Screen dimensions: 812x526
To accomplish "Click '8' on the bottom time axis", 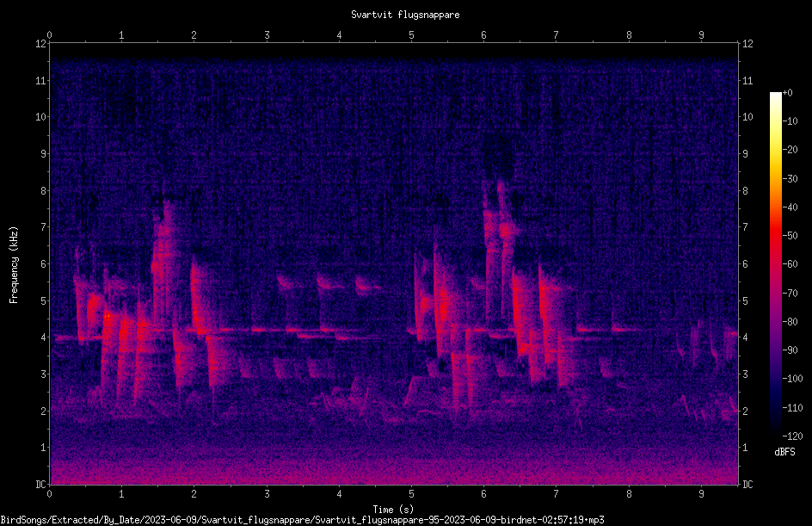I will pos(629,494).
